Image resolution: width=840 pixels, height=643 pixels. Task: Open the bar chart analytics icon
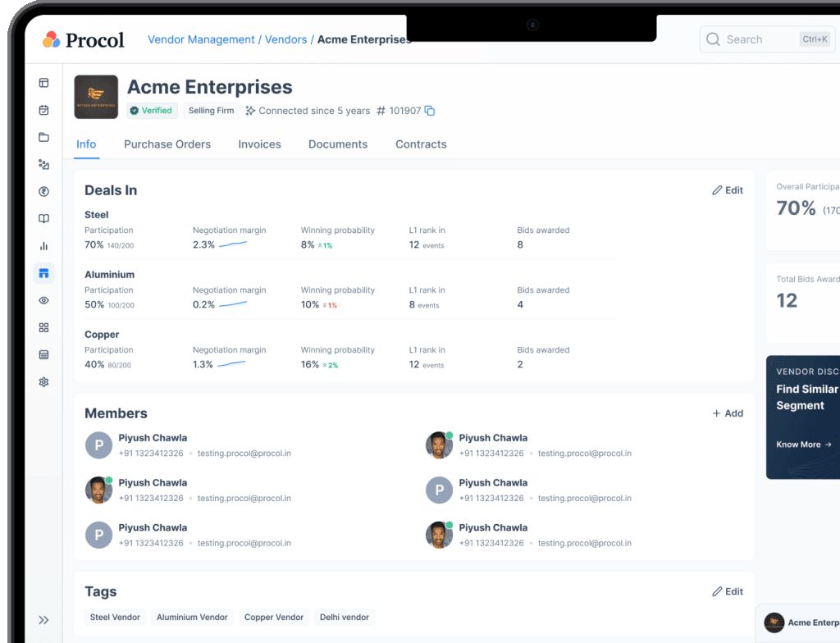coord(44,246)
